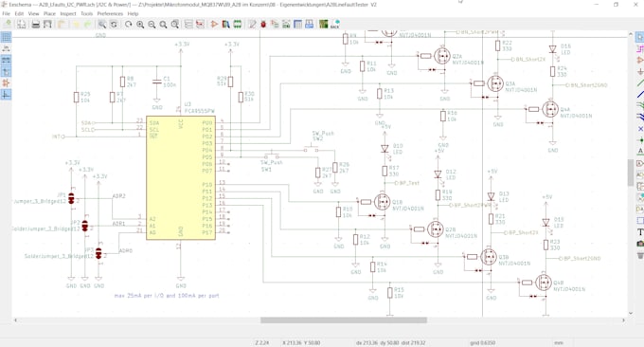Click the Print schematic icon

(36, 25)
